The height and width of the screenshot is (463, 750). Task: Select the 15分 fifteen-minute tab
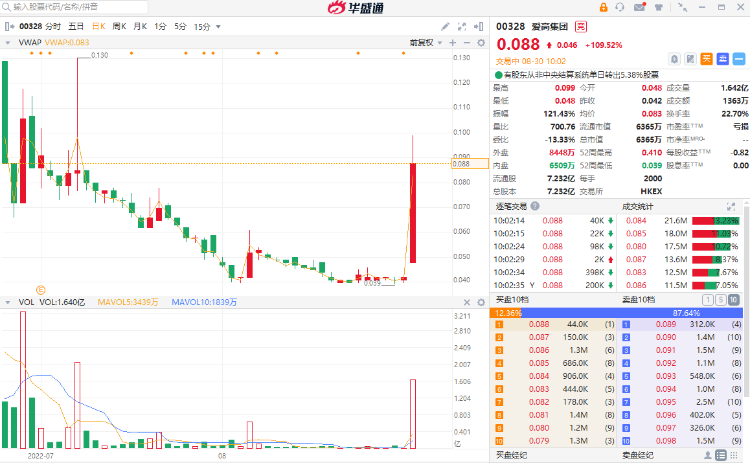coord(202,27)
